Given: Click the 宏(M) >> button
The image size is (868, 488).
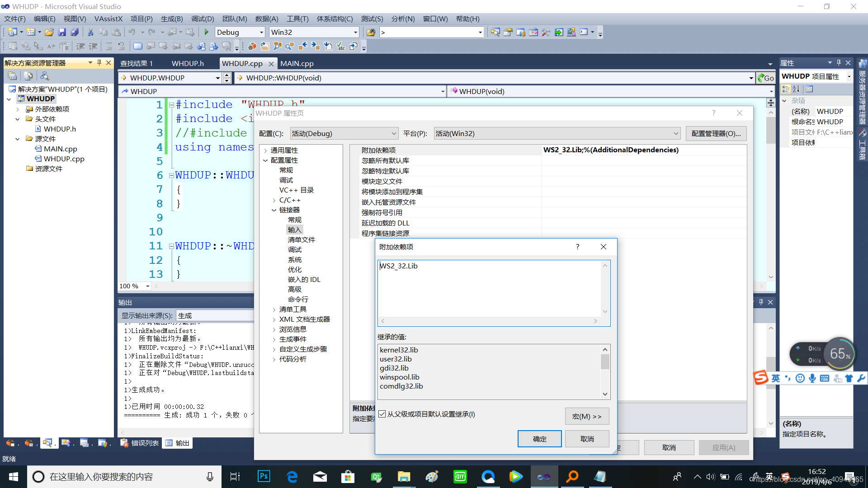Looking at the screenshot, I should point(587,416).
